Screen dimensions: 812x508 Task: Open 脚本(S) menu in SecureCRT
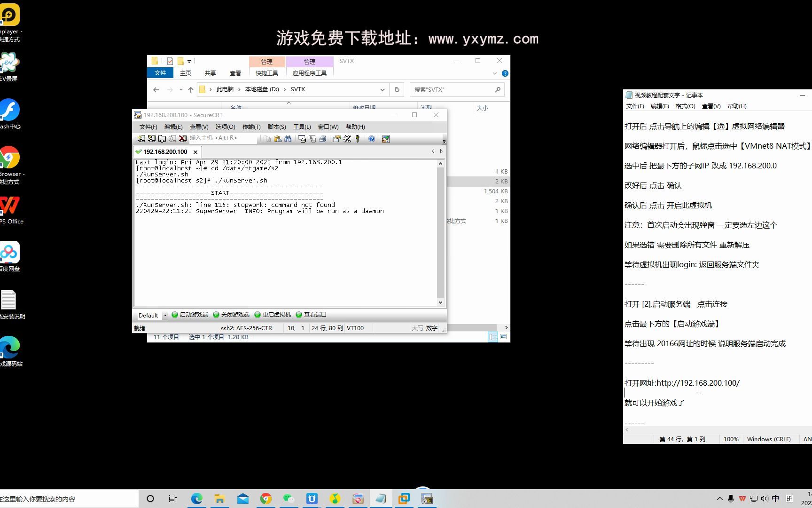tap(276, 127)
